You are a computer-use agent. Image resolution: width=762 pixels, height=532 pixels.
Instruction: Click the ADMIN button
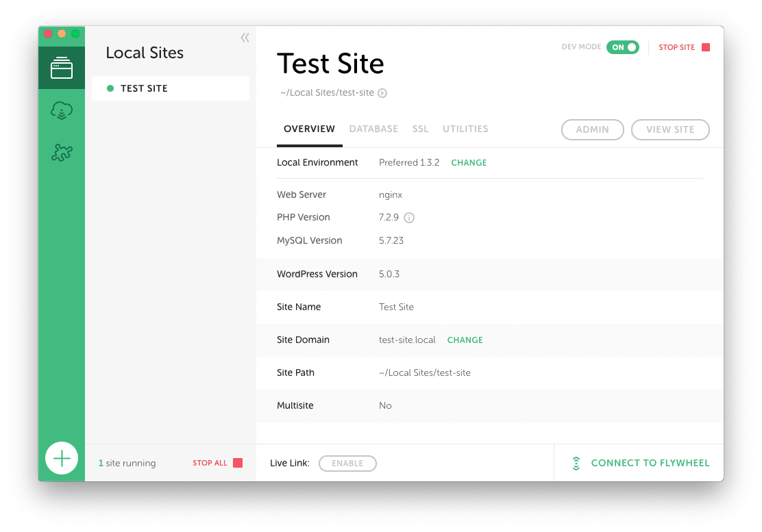(592, 129)
